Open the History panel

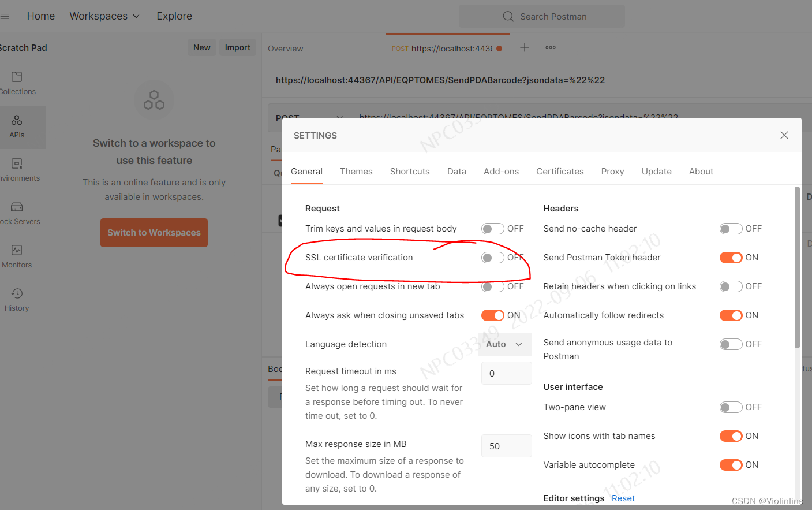coord(16,299)
